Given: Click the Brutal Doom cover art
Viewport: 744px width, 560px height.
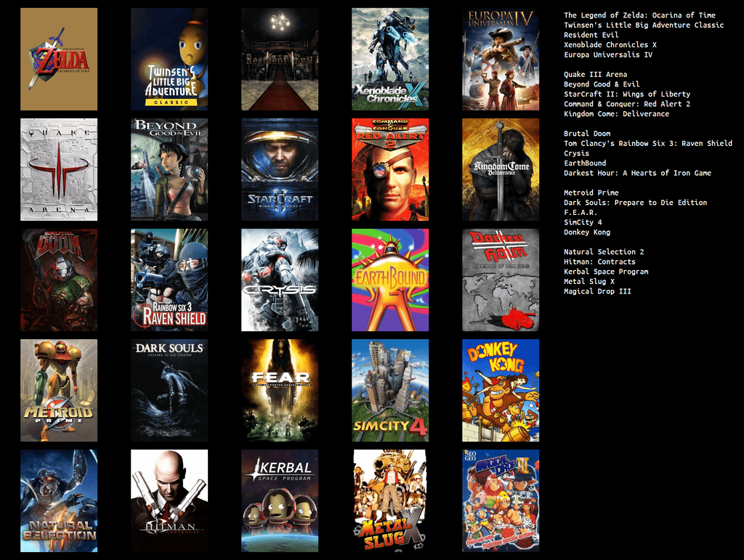Looking at the screenshot, I should pos(59,280).
